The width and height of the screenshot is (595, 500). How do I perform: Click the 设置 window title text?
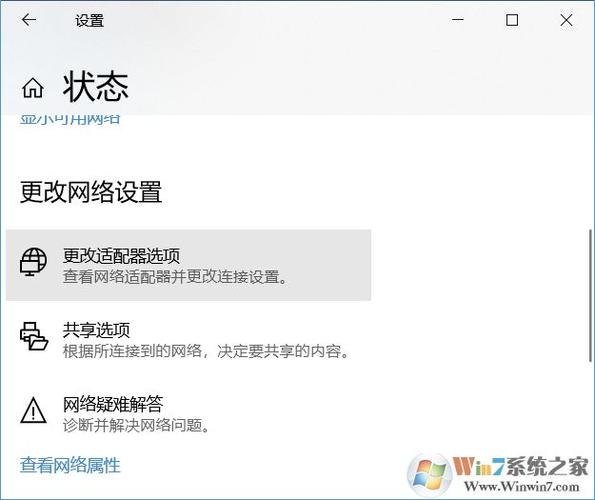pyautogui.click(x=89, y=20)
